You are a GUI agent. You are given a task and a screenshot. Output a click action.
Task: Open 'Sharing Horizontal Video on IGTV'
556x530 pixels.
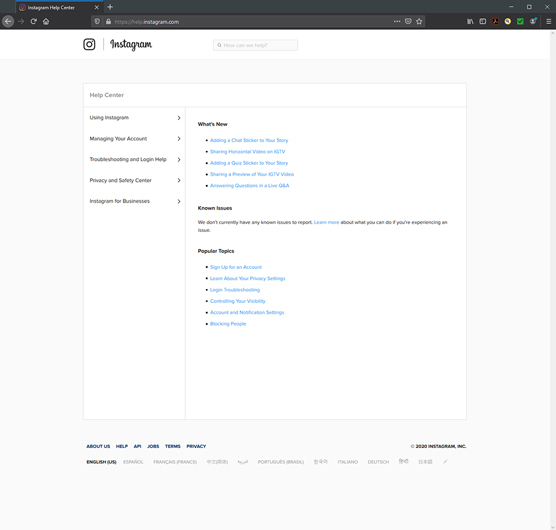click(x=248, y=152)
